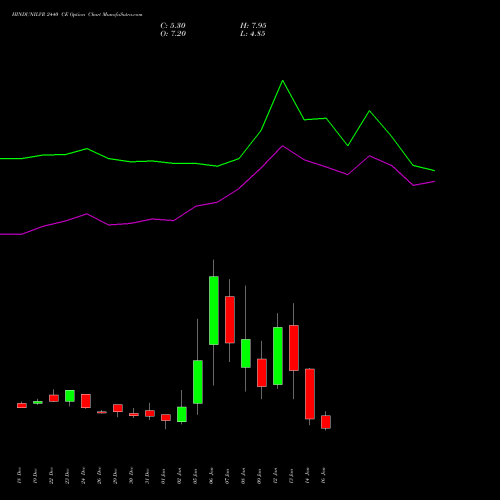Click the red candle on 07 Jan
Image resolution: width=500 pixels, height=500 pixels.
230,320
